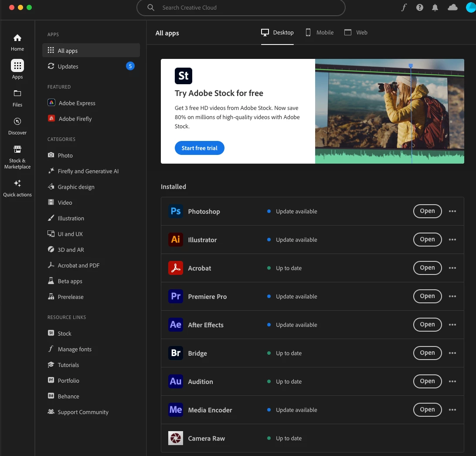Open Illustrator with its Open button
476x456 pixels.
427,240
